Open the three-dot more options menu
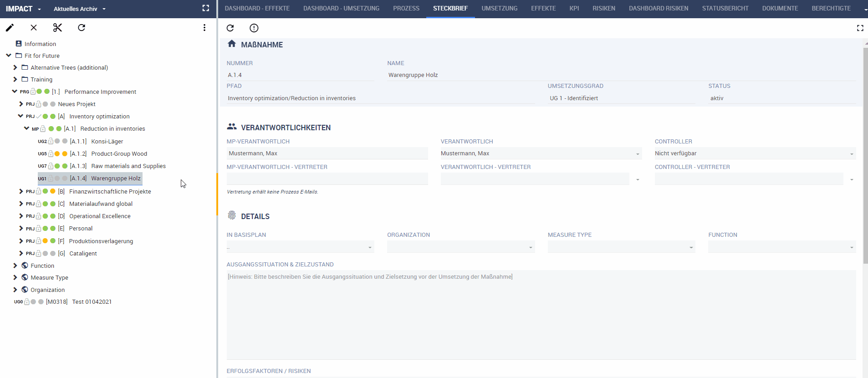Viewport: 868px width, 378px height. pos(204,28)
